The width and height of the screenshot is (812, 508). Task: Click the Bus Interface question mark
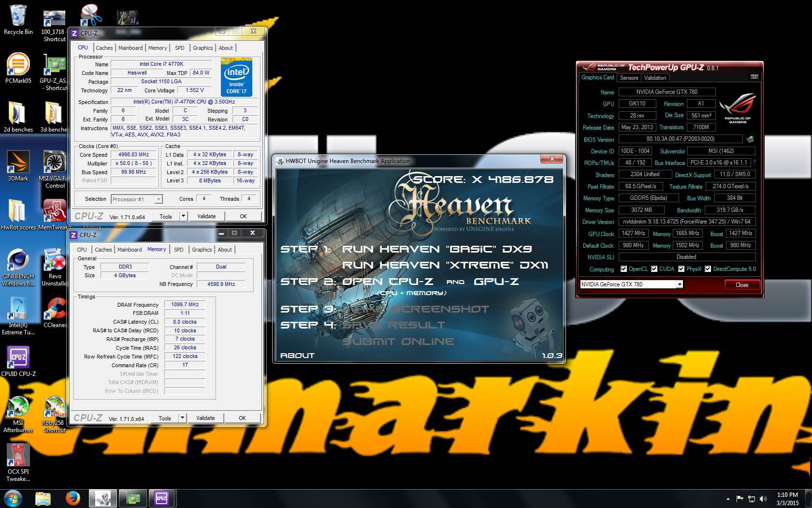754,163
